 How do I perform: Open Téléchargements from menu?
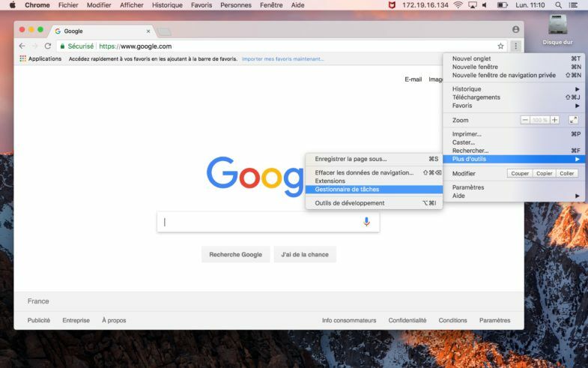click(514, 97)
